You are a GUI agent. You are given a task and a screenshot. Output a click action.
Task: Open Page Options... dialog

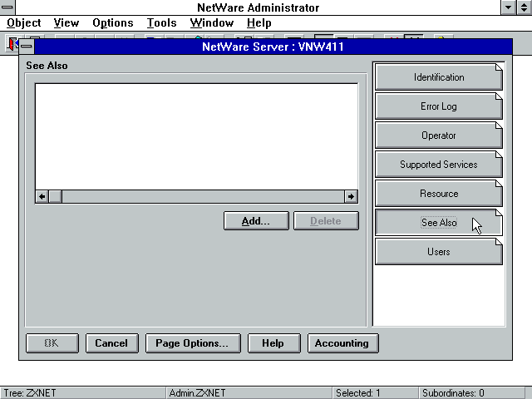click(x=193, y=343)
